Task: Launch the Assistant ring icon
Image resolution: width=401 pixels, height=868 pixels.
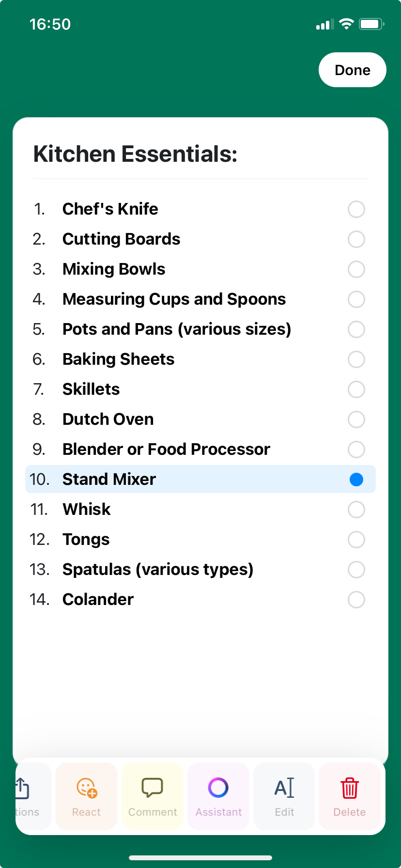Action: click(218, 788)
